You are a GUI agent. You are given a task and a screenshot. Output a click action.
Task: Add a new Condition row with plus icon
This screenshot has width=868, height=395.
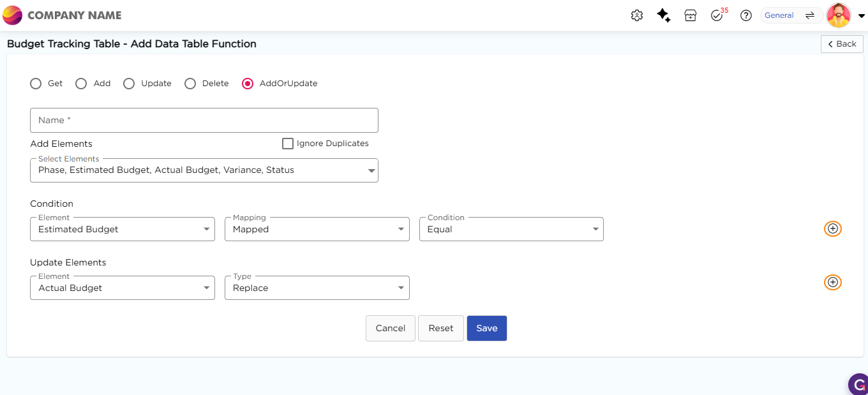tap(832, 228)
